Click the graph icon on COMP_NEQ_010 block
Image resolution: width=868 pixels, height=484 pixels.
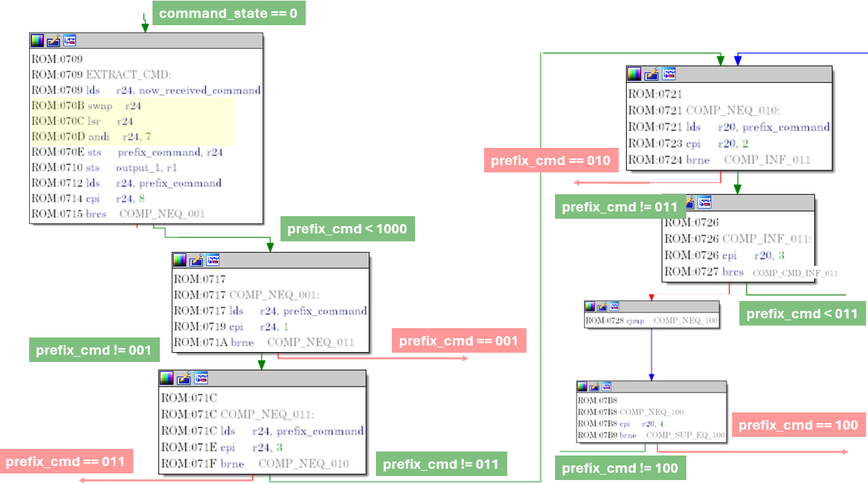(x=668, y=74)
